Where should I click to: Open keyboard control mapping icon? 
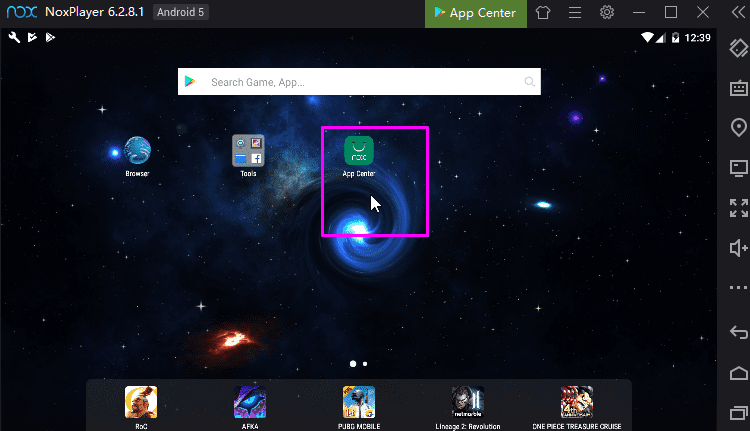[739, 88]
